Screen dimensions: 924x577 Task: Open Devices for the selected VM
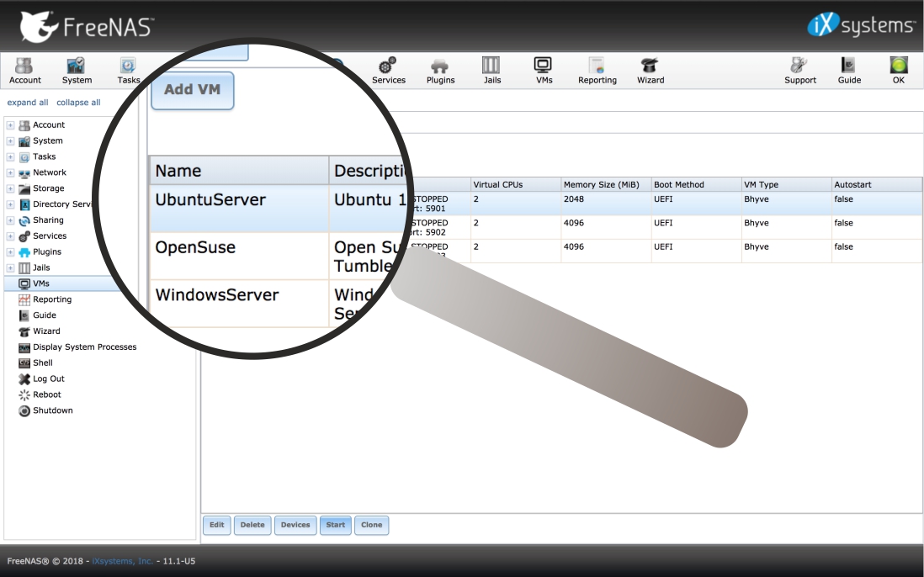coord(295,525)
